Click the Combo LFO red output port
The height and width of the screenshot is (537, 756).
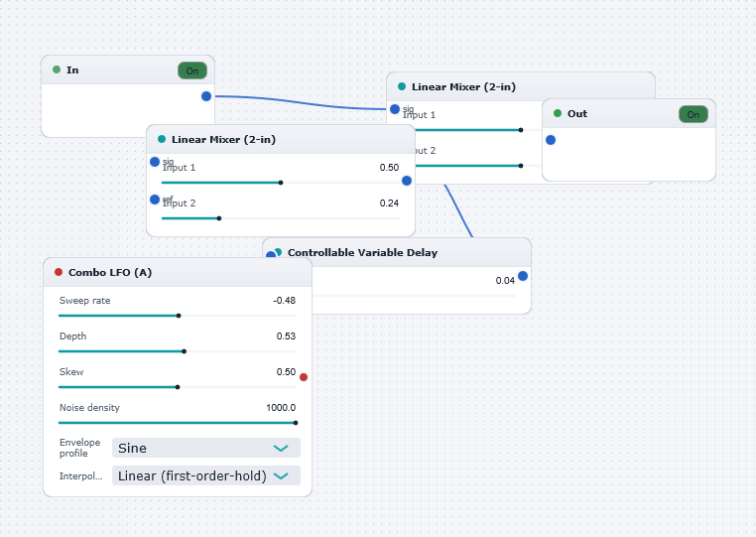[304, 377]
